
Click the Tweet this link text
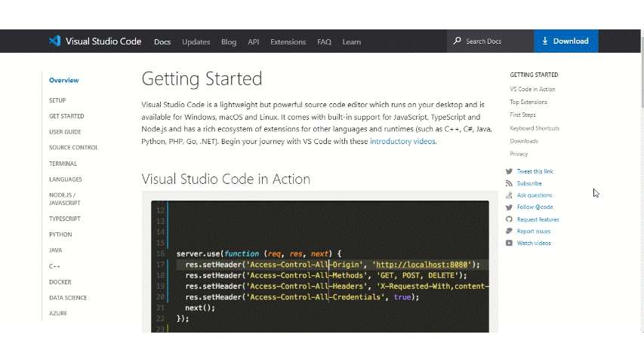(535, 171)
